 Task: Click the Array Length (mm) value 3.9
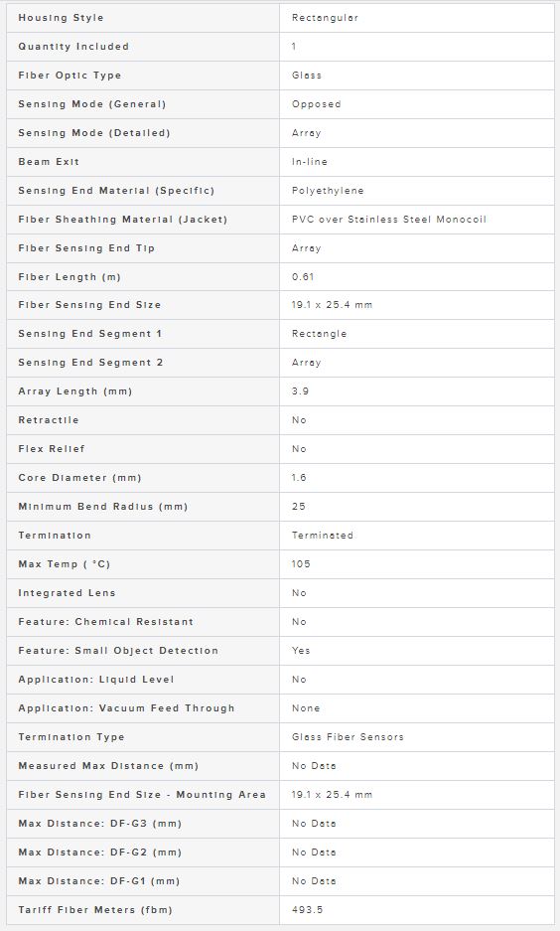coord(300,391)
